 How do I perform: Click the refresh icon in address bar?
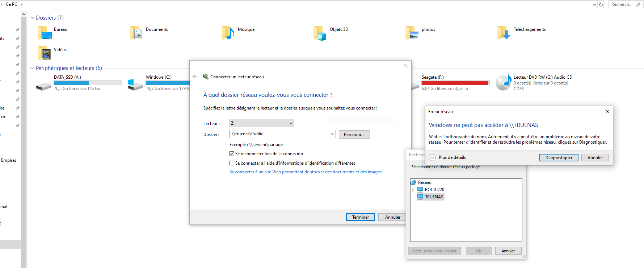[601, 5]
